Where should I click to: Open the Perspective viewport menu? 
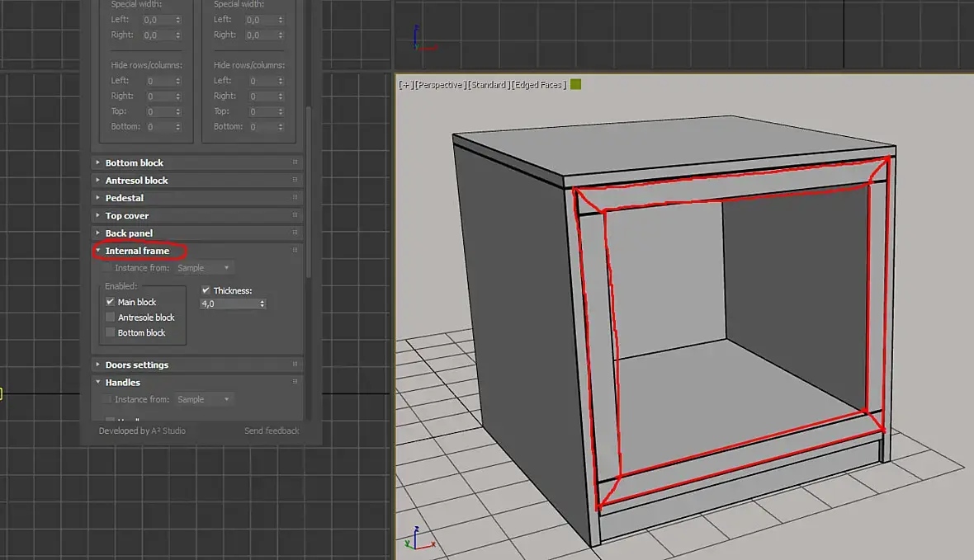439,85
